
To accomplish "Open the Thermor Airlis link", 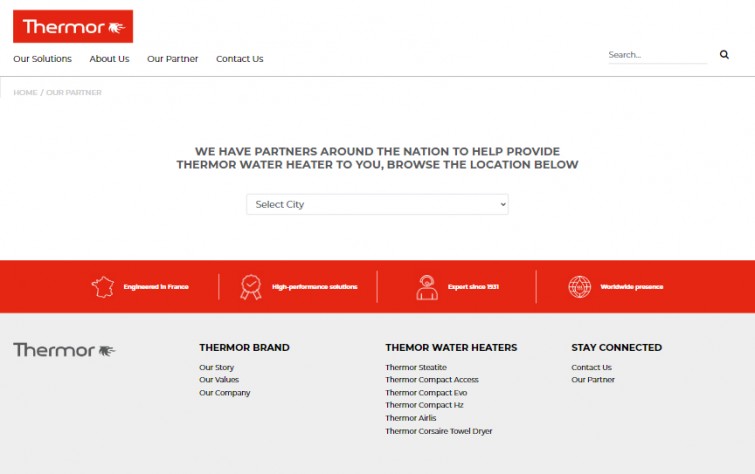I will coord(411,418).
